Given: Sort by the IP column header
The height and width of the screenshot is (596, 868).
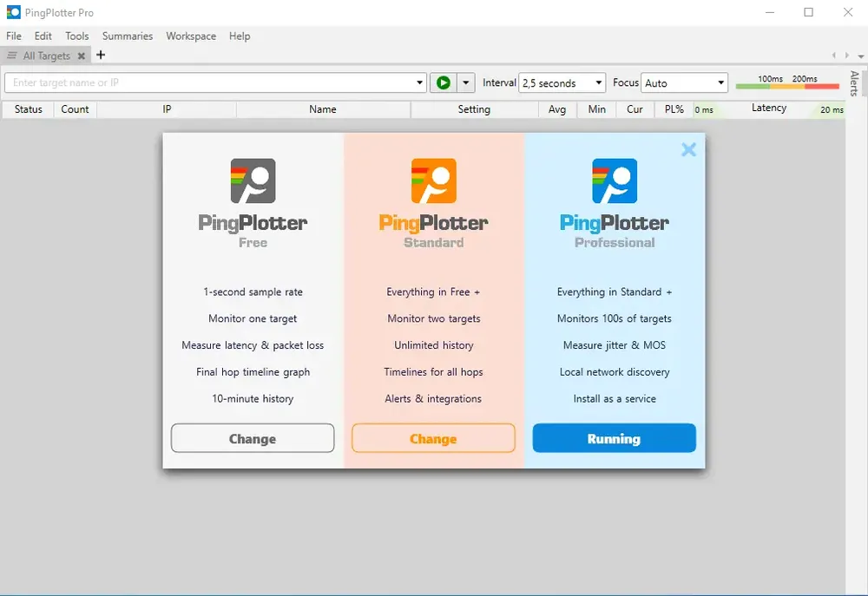Looking at the screenshot, I should (167, 109).
